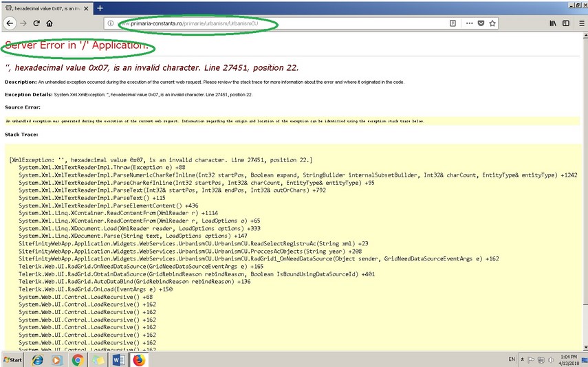
Task: Open Google Chrome from the taskbar
Action: point(78,359)
